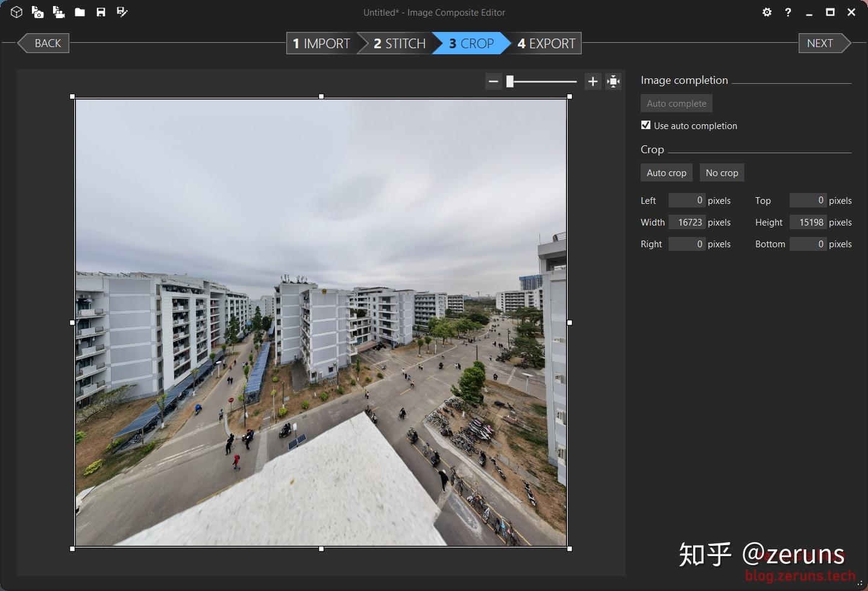The width and height of the screenshot is (868, 591).
Task: Fit the panorama to the view
Action: 612,81
